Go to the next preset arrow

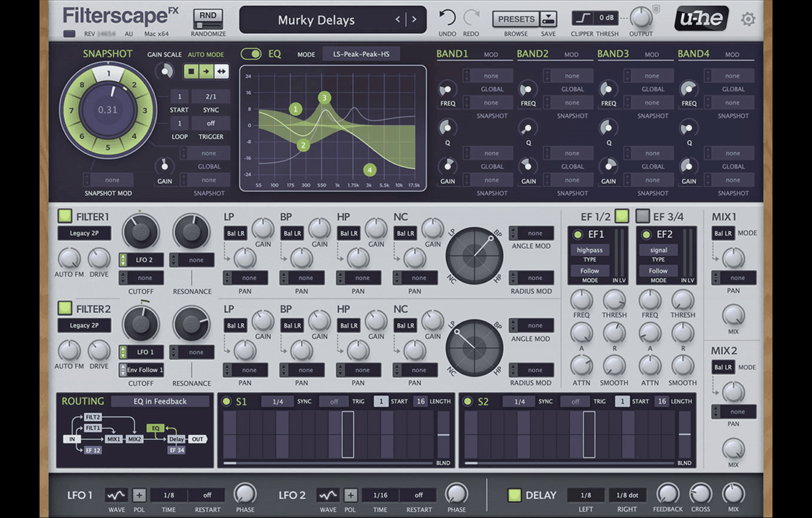point(415,19)
